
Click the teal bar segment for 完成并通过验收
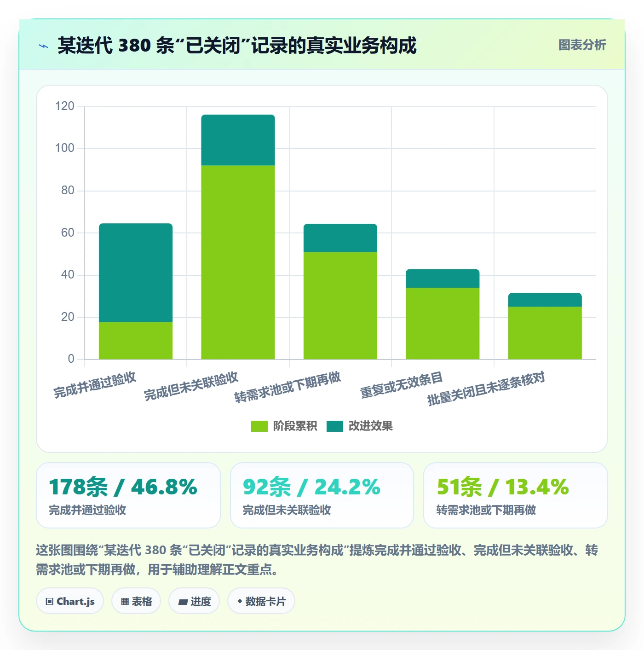pyautogui.click(x=136, y=273)
